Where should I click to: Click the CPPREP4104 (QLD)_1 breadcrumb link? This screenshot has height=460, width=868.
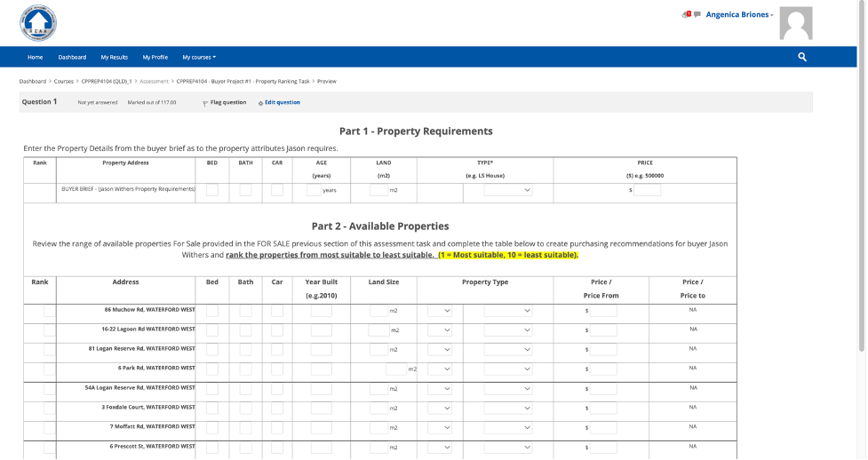[106, 81]
